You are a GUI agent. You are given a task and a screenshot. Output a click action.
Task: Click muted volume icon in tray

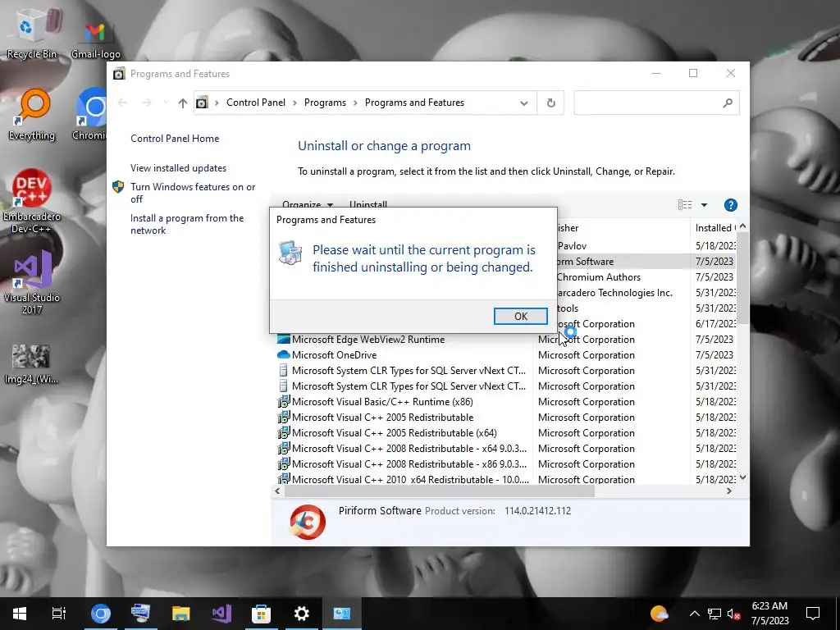(x=733, y=614)
